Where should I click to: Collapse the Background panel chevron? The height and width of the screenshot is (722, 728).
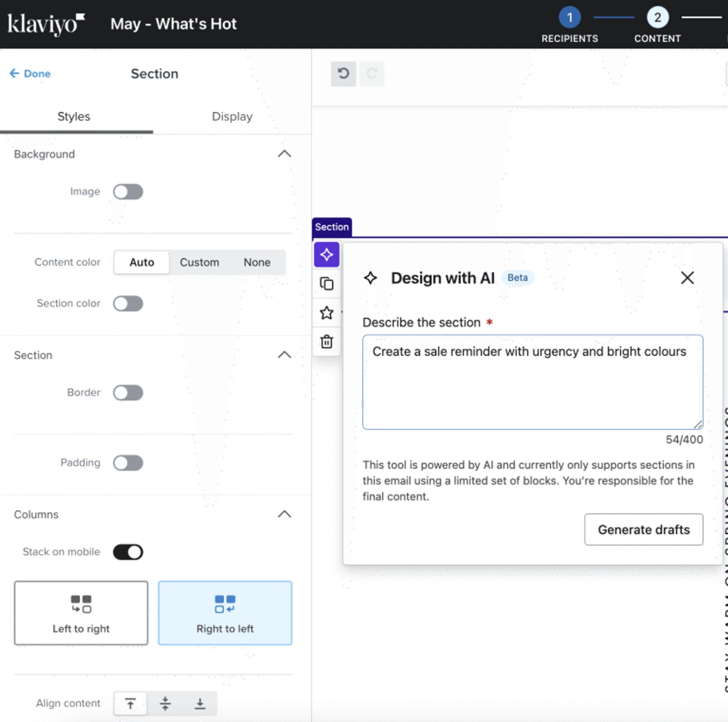[284, 154]
